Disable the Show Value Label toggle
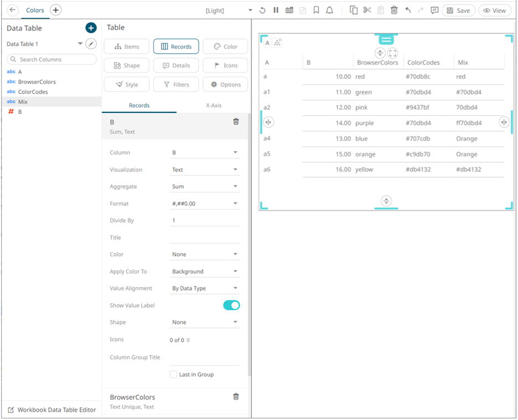518x420 pixels. (231, 305)
